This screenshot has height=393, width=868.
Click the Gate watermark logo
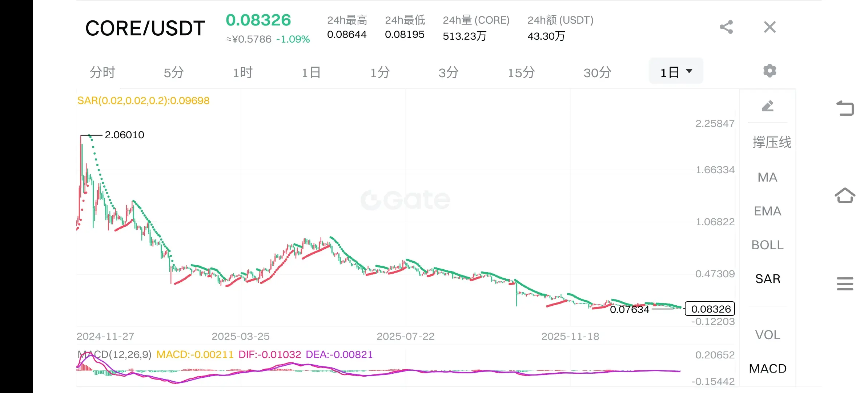pos(405,200)
